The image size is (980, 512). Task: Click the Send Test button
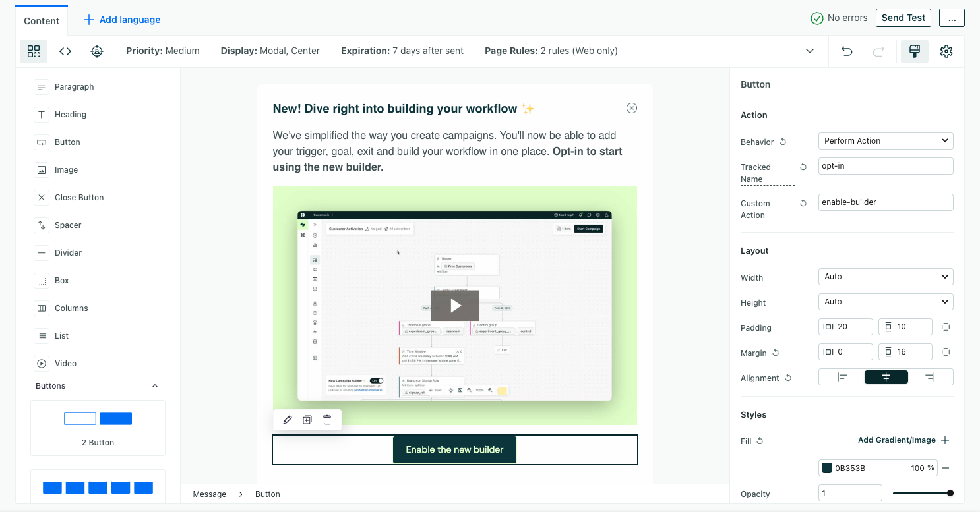pyautogui.click(x=903, y=18)
